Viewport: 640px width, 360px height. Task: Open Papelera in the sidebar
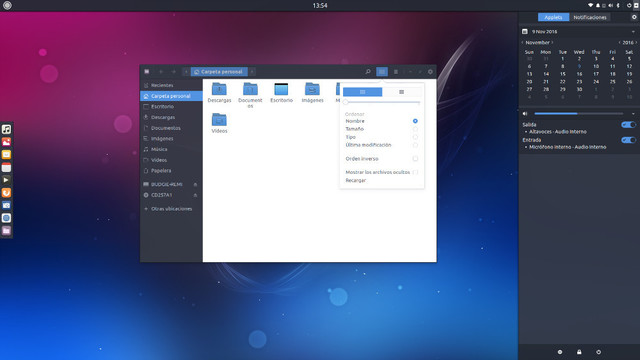[171, 171]
